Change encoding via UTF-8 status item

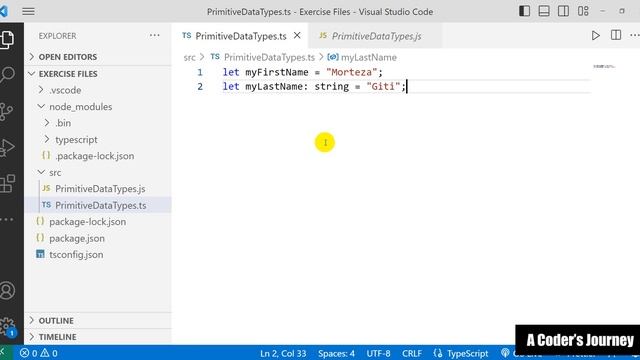coord(378,353)
